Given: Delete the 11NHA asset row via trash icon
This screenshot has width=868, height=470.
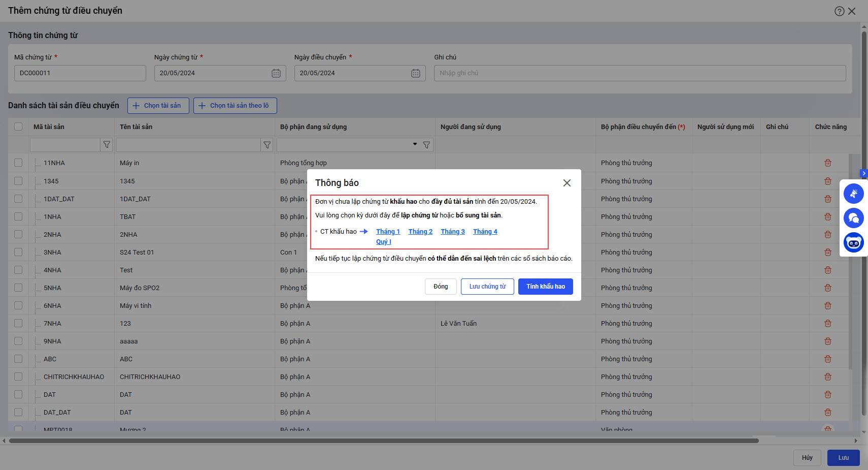Looking at the screenshot, I should click(x=828, y=163).
